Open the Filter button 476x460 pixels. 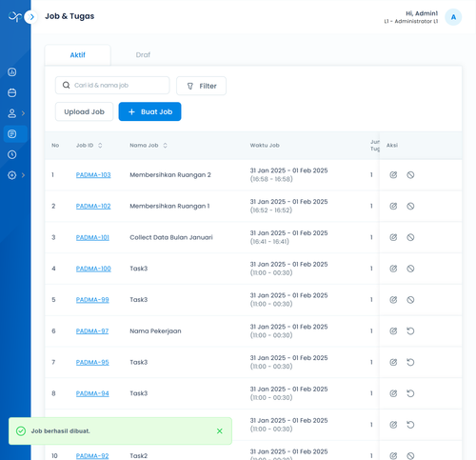(201, 86)
